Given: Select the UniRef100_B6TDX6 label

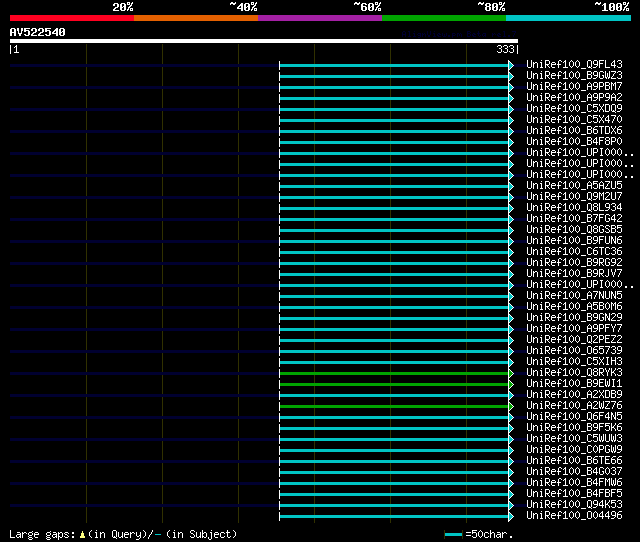Looking at the screenshot, I should 574,130.
